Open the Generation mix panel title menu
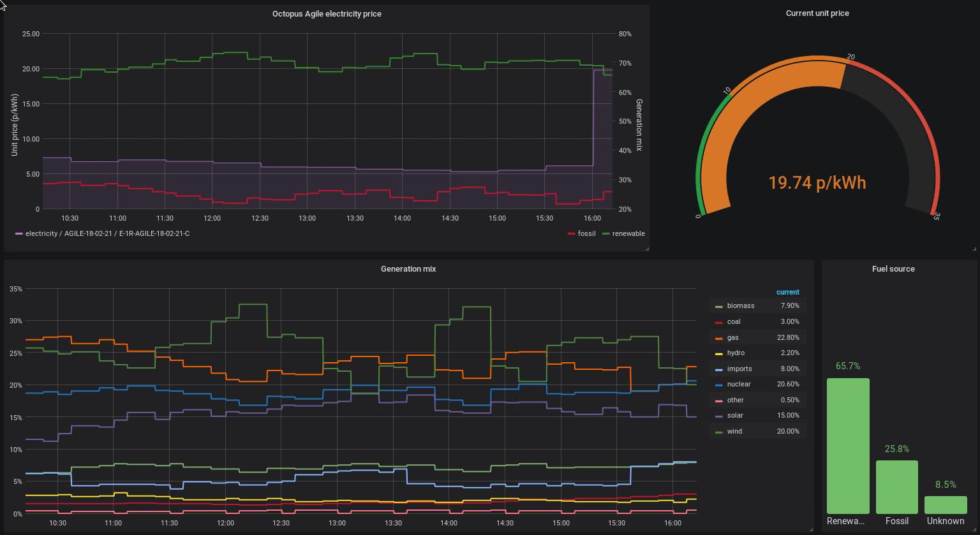Viewport: 980px width, 535px height. (x=408, y=269)
